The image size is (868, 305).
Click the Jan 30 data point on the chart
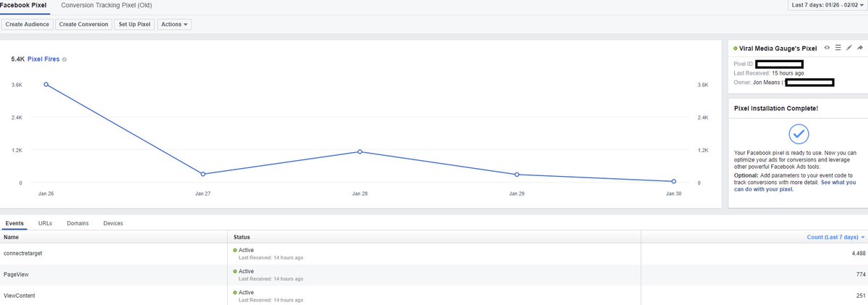point(673,181)
